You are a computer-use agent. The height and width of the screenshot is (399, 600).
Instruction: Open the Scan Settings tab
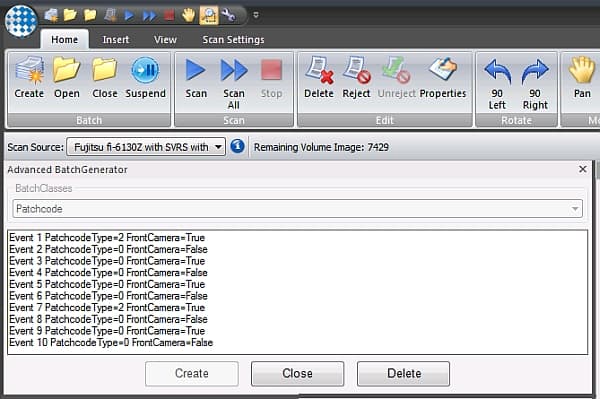coord(233,39)
